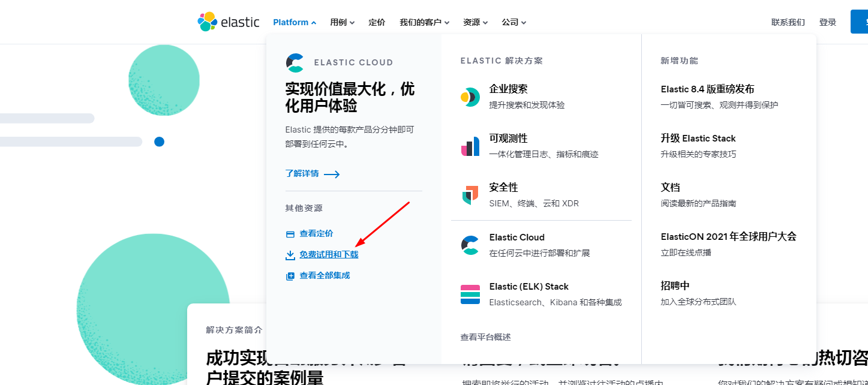The width and height of the screenshot is (868, 385).
Task: Click the 立即在线点播 text
Action: coord(686,252)
